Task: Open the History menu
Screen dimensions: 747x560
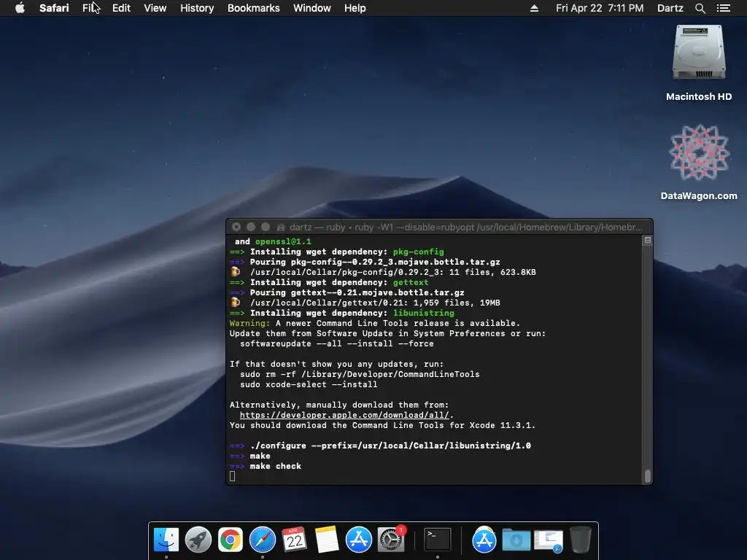Action: pos(197,8)
